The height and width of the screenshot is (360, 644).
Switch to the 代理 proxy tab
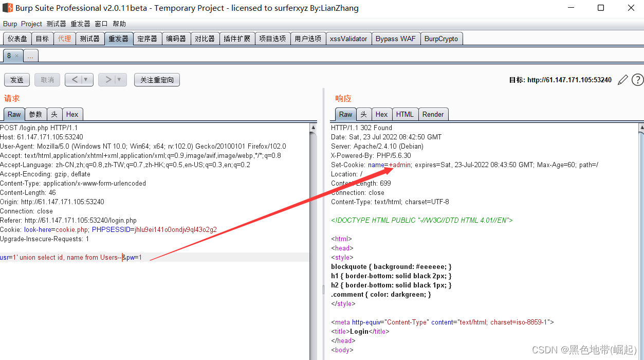[64, 39]
